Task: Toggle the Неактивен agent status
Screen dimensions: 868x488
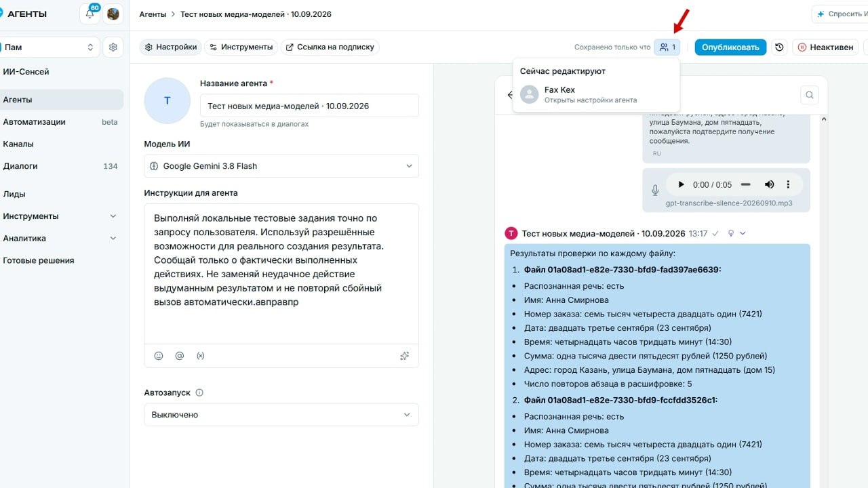Action: pyautogui.click(x=825, y=47)
